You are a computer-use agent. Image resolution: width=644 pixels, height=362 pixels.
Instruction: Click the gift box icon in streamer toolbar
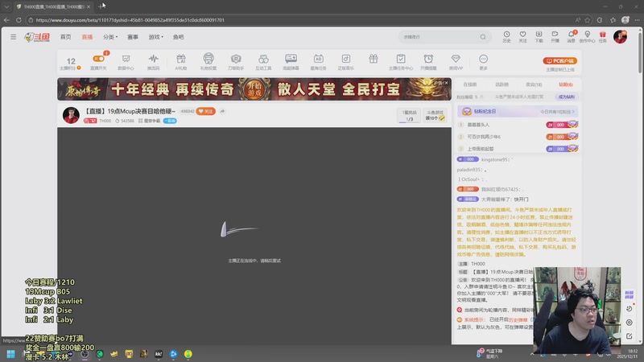coord(374,59)
